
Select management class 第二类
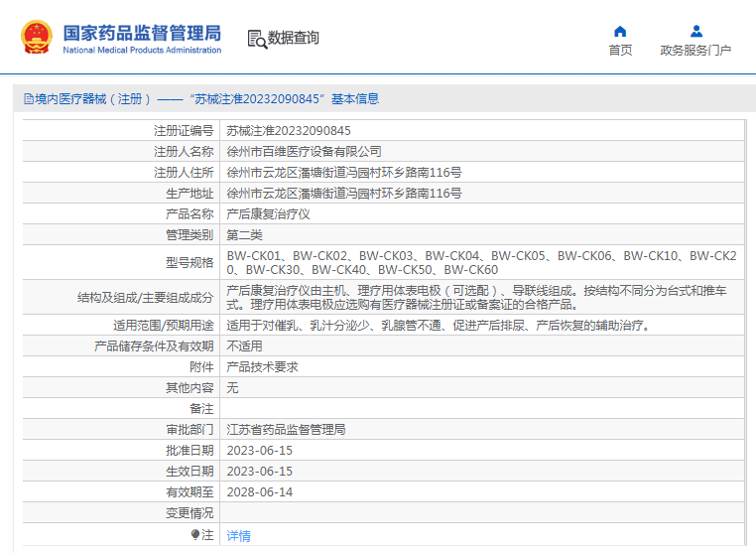pos(244,235)
